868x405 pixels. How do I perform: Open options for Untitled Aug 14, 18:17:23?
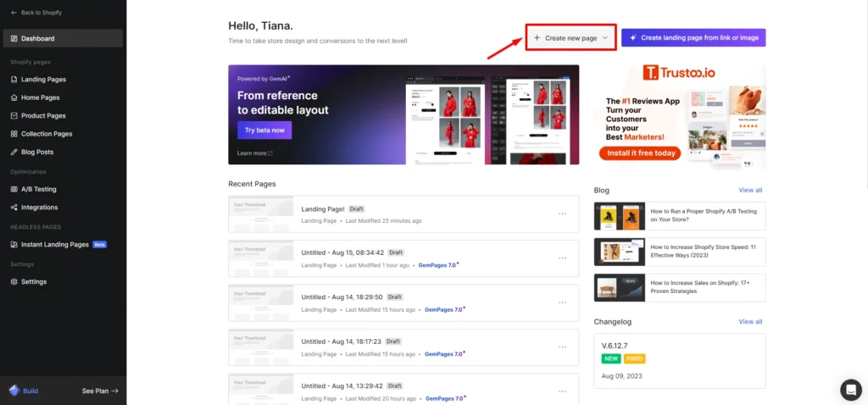click(563, 347)
